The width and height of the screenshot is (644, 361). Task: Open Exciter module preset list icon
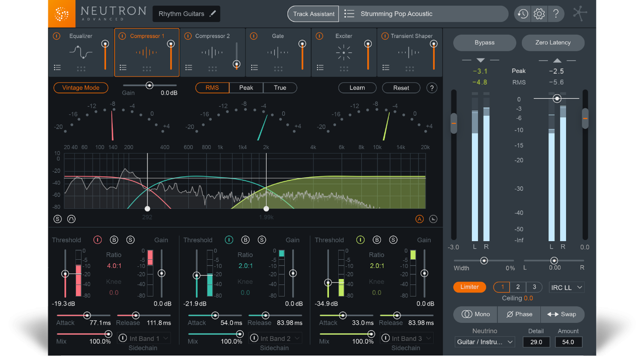[320, 67]
